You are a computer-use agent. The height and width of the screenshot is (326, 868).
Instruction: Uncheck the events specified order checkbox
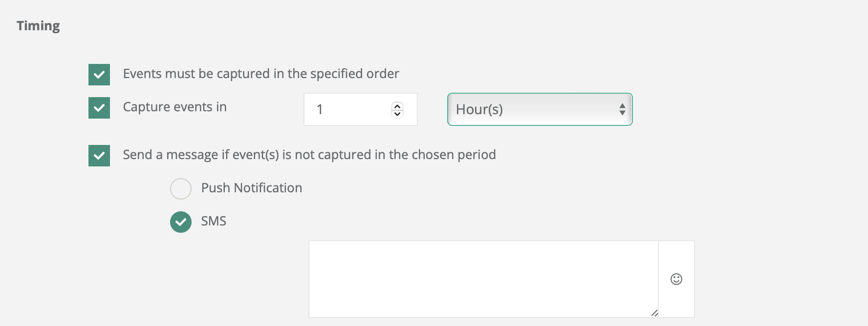[99, 75]
